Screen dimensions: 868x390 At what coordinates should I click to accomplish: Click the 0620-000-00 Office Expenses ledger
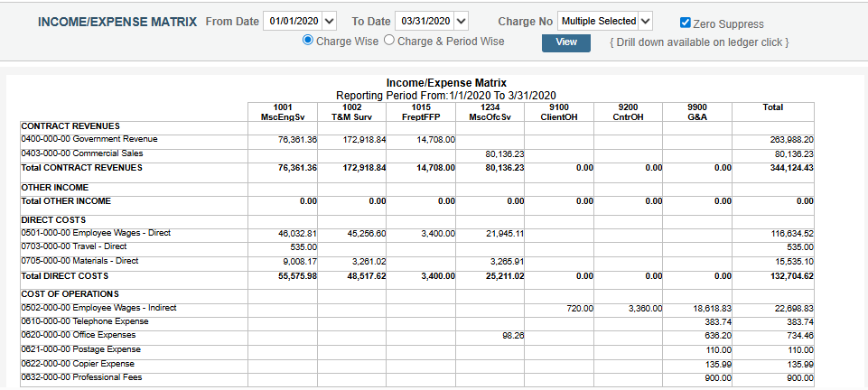(x=79, y=336)
